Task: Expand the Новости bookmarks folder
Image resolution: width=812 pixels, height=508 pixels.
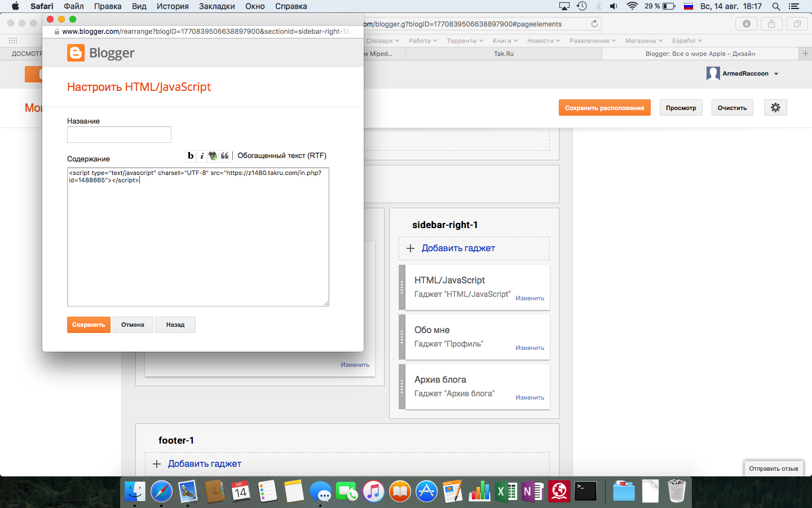Action: (544, 41)
